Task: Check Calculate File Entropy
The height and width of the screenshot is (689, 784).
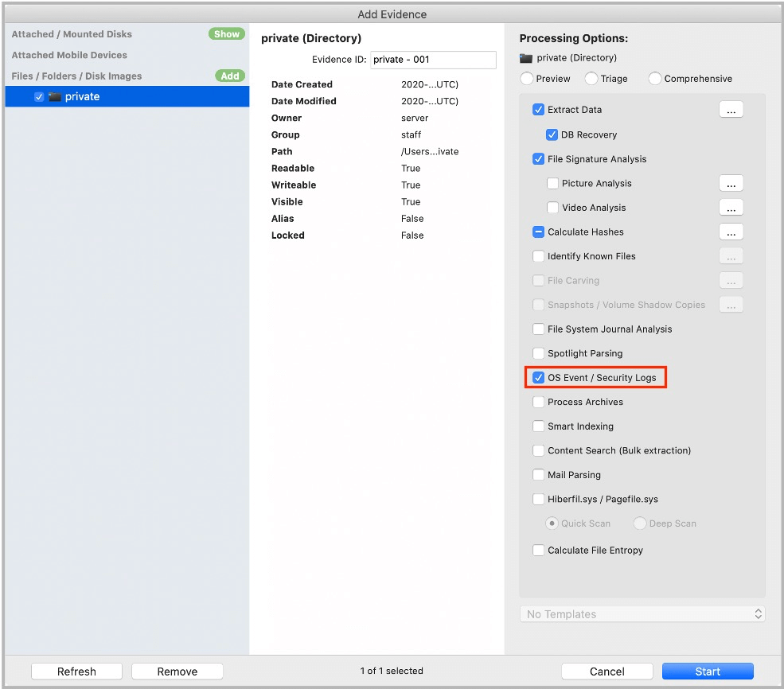Action: [x=538, y=550]
